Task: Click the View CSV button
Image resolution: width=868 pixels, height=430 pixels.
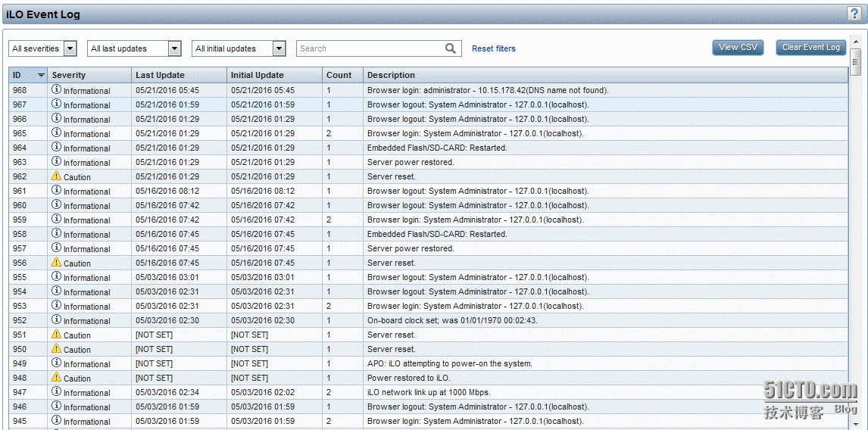Action: point(738,48)
